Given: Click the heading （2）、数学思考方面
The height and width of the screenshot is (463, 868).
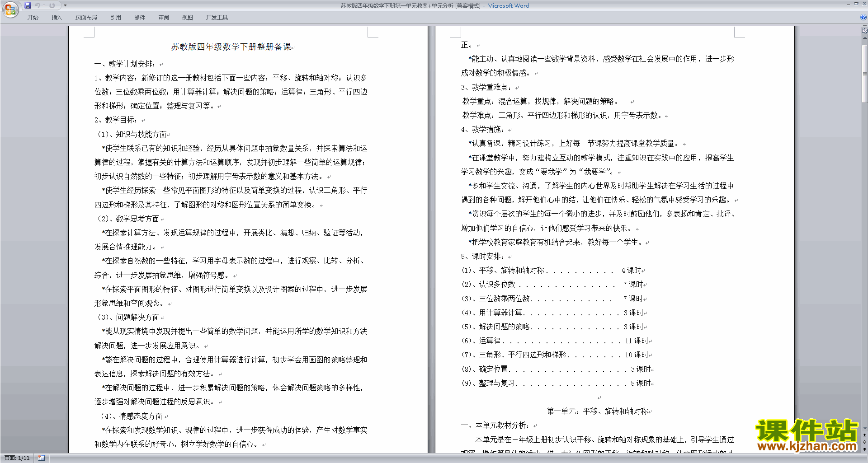Looking at the screenshot, I should click(x=127, y=219).
